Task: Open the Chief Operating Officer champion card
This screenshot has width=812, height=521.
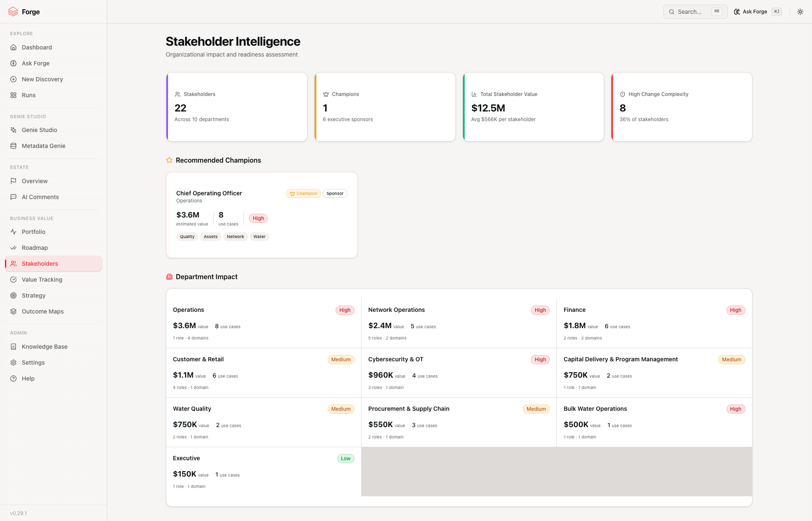Action: click(262, 215)
